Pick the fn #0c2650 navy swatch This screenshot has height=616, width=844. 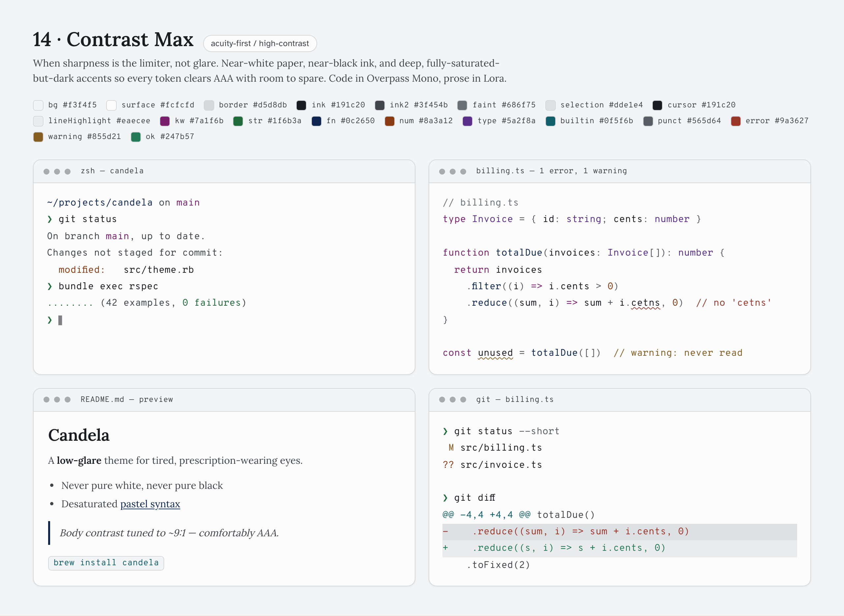point(316,121)
